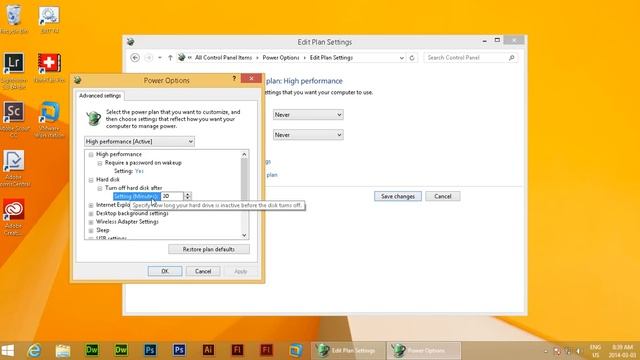Open the recent locations arrow beside Forward
The image size is (640, 360).
tap(160, 58)
